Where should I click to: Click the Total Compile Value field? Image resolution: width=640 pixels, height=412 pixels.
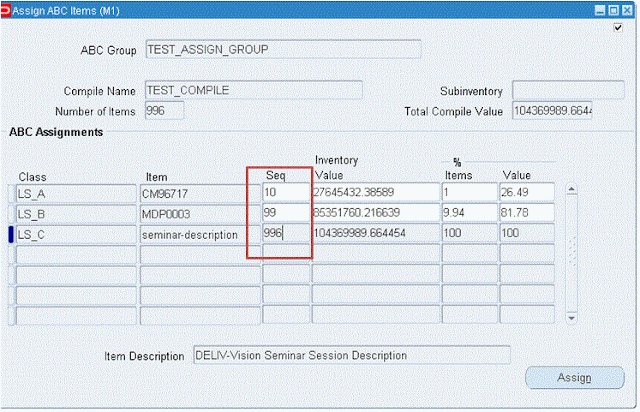point(552,110)
